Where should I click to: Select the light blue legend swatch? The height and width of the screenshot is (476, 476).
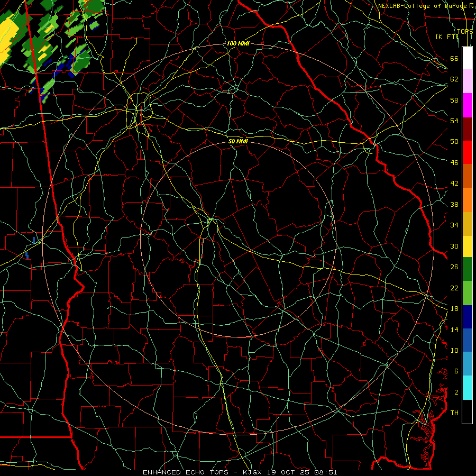[x=467, y=364]
